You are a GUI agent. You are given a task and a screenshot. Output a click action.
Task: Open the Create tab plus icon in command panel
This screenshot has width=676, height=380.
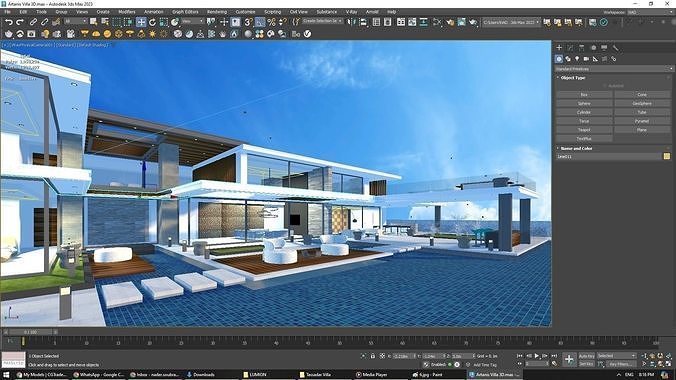coord(559,47)
